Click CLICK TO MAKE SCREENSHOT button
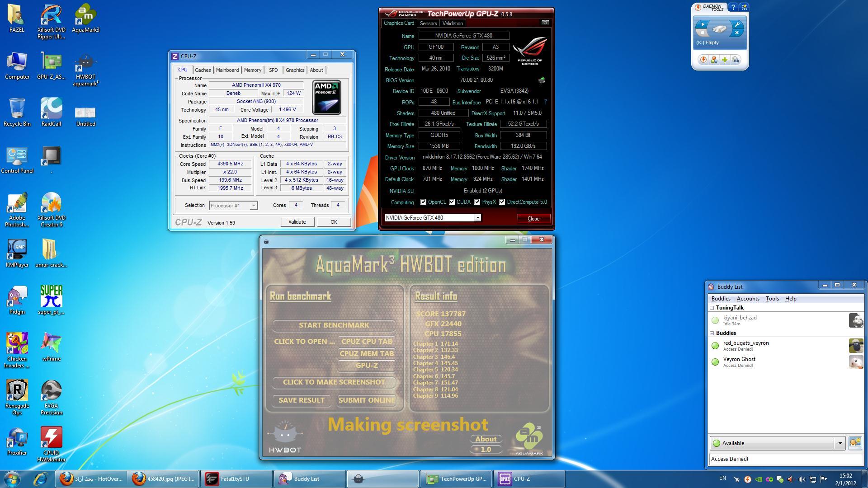868x488 pixels. [334, 382]
